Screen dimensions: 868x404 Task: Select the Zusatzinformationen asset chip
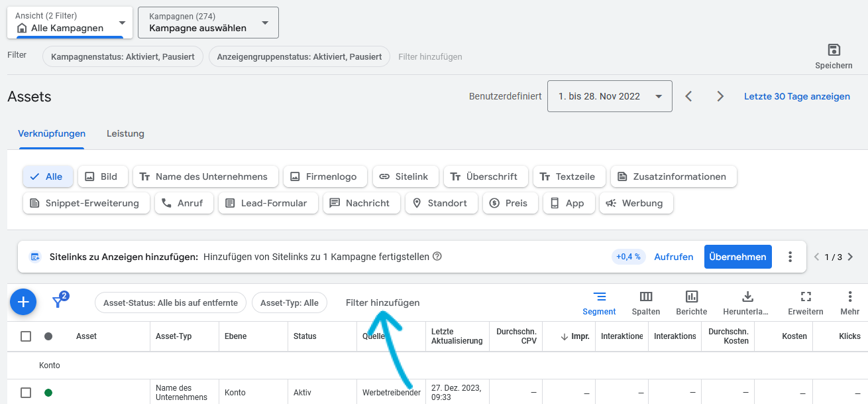coord(673,176)
